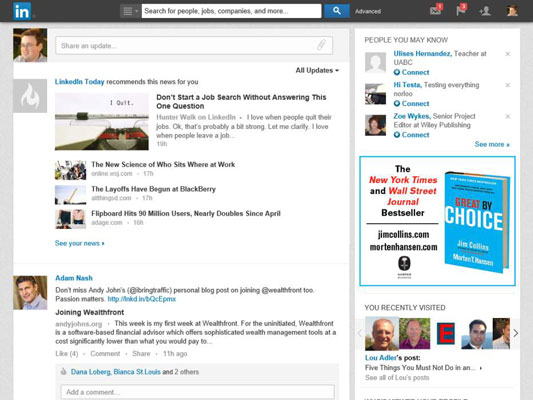The image size is (533, 400).
Task: Click the LinkedIn Today flame icon
Action: pos(30,96)
